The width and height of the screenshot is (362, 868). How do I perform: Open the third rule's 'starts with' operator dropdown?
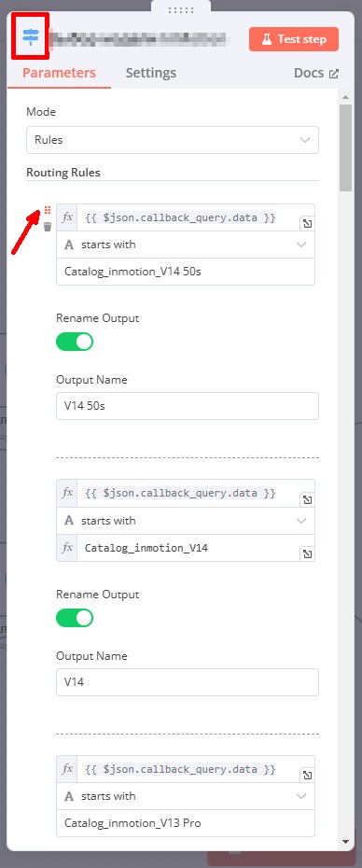click(x=186, y=796)
